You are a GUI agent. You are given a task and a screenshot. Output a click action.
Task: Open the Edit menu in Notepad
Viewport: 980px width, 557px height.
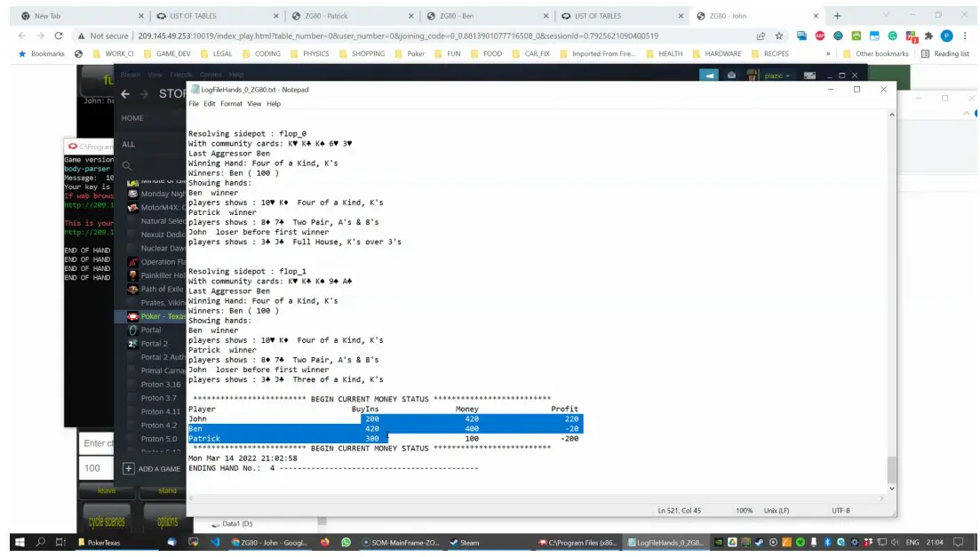210,104
